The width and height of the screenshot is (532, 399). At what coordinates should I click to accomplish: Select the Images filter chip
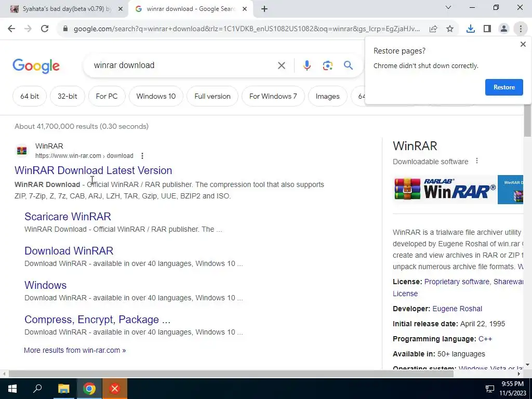(x=327, y=96)
